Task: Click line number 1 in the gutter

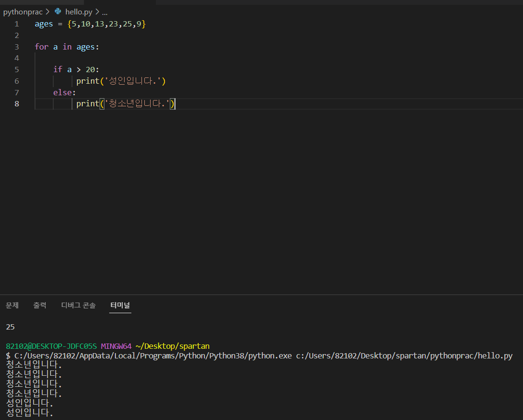Action: 17,24
